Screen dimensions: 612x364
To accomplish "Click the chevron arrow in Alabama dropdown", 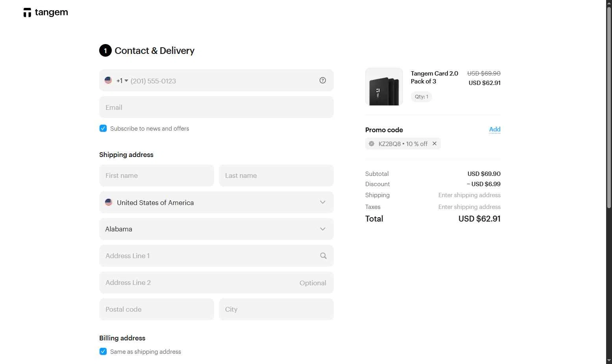I will [x=323, y=229].
